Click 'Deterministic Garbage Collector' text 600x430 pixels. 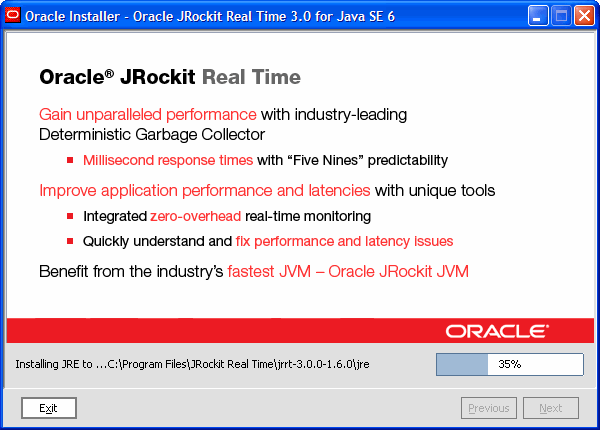pos(152,135)
